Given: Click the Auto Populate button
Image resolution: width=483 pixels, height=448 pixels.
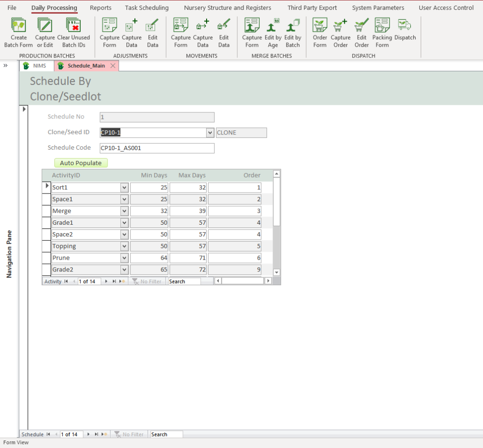Looking at the screenshot, I should pyautogui.click(x=81, y=163).
